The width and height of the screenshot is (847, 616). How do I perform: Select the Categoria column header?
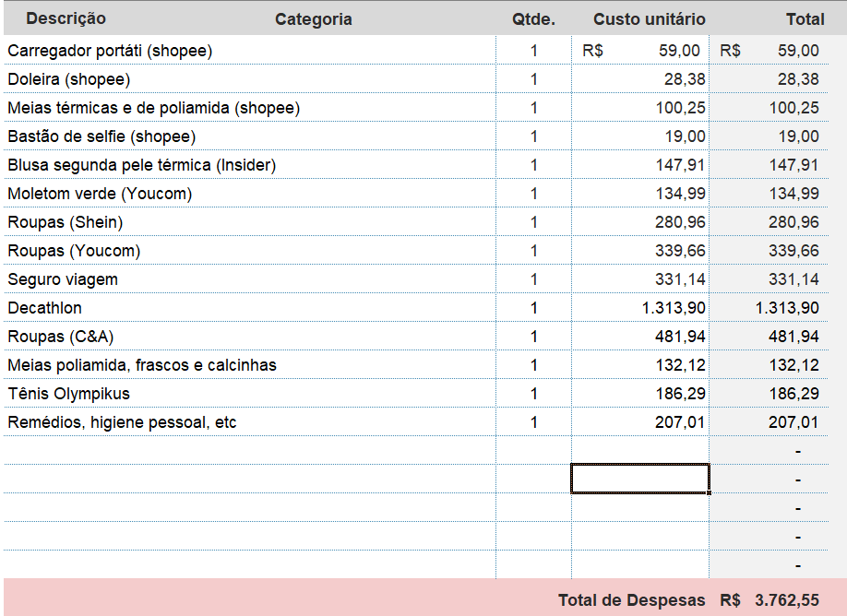coord(313,19)
